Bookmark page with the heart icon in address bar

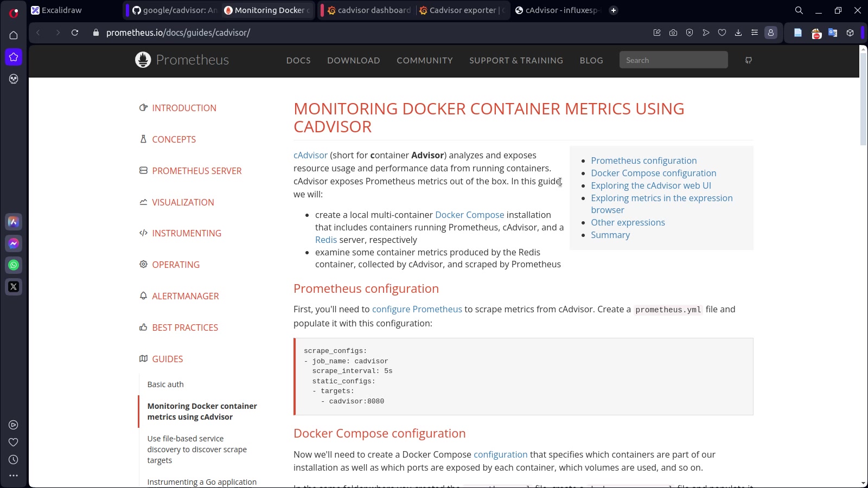722,33
